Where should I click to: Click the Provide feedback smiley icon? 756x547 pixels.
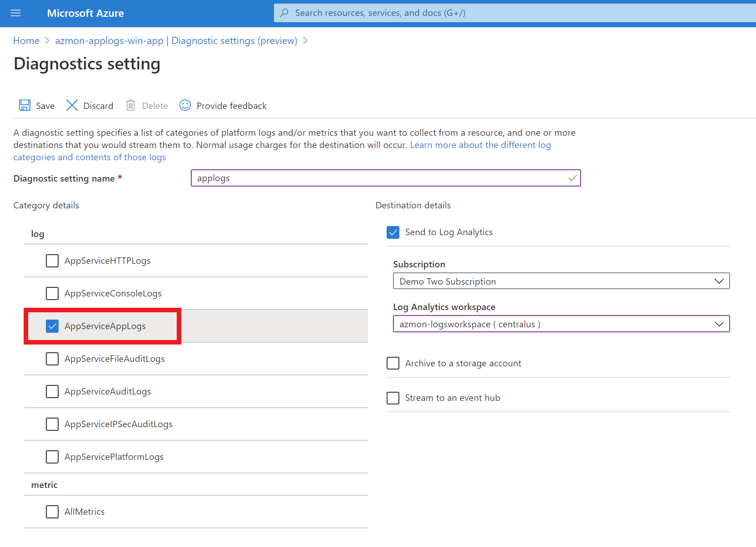coord(185,105)
